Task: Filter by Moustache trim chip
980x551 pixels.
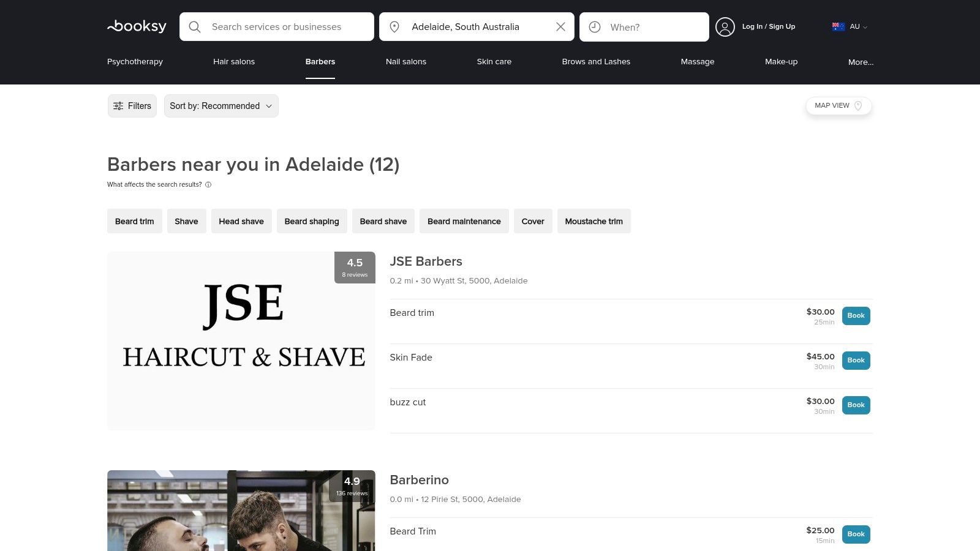Action: click(x=594, y=221)
